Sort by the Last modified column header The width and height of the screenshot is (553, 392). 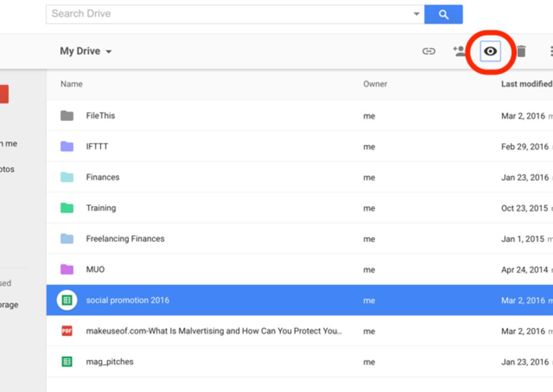[526, 84]
